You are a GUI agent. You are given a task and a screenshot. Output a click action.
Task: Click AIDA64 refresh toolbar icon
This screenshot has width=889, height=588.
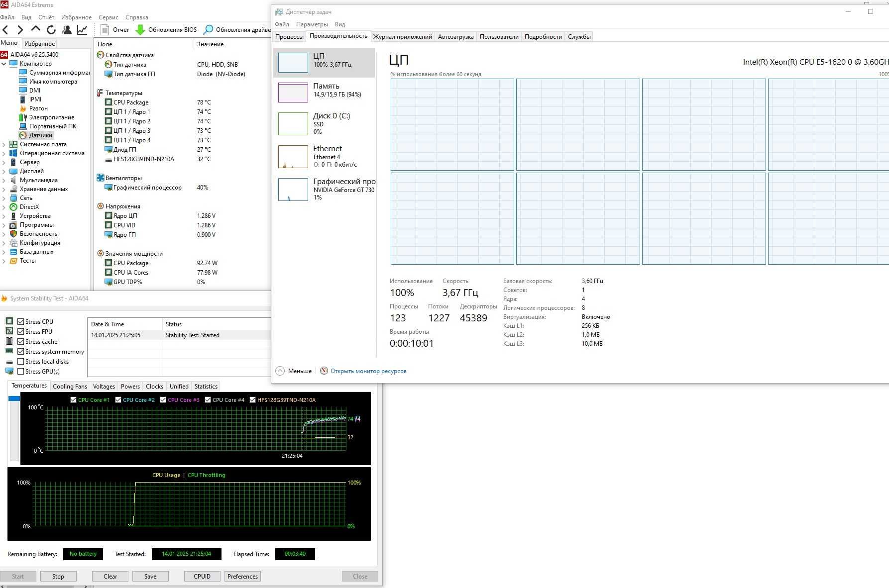[x=51, y=30]
